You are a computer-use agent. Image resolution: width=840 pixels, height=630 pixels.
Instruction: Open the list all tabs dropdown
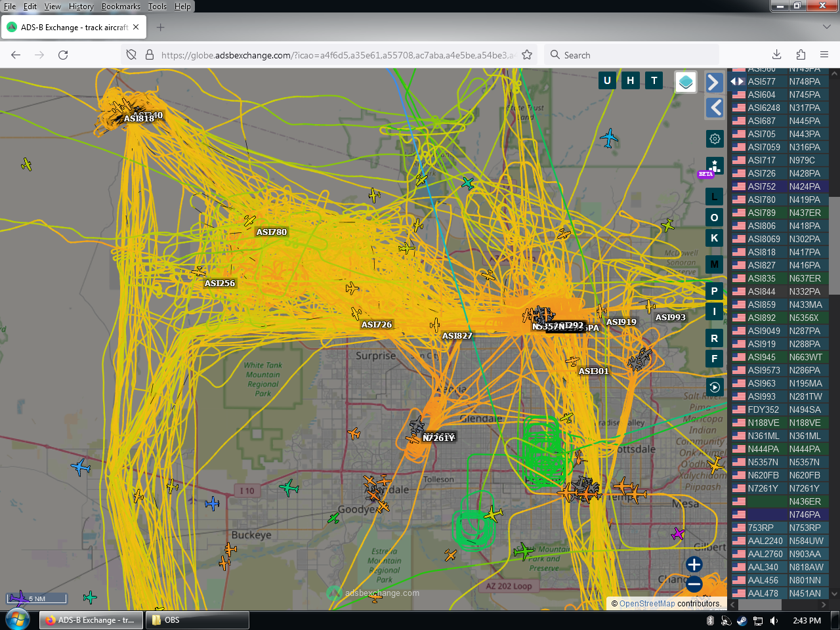[826, 27]
